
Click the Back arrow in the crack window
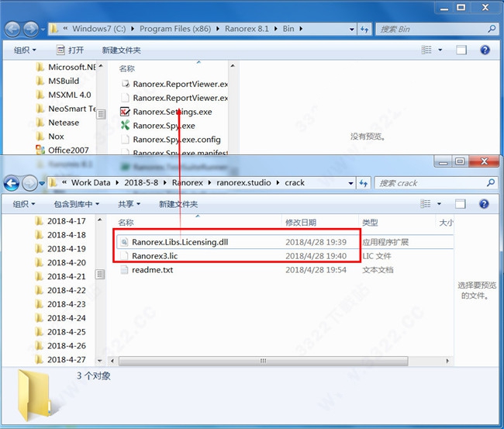pos(12,183)
